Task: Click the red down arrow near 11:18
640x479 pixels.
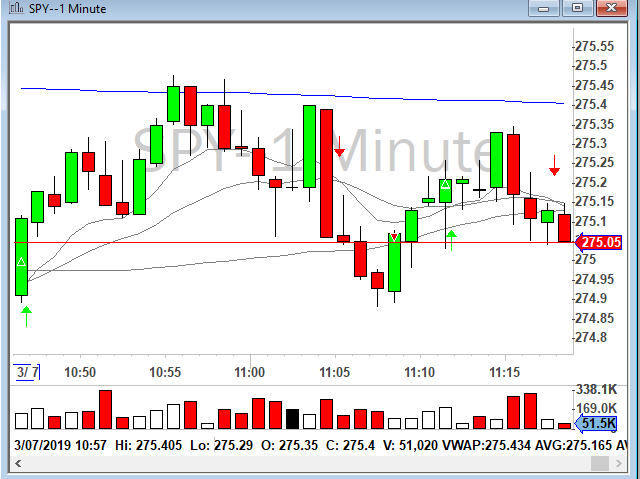Action: click(554, 165)
